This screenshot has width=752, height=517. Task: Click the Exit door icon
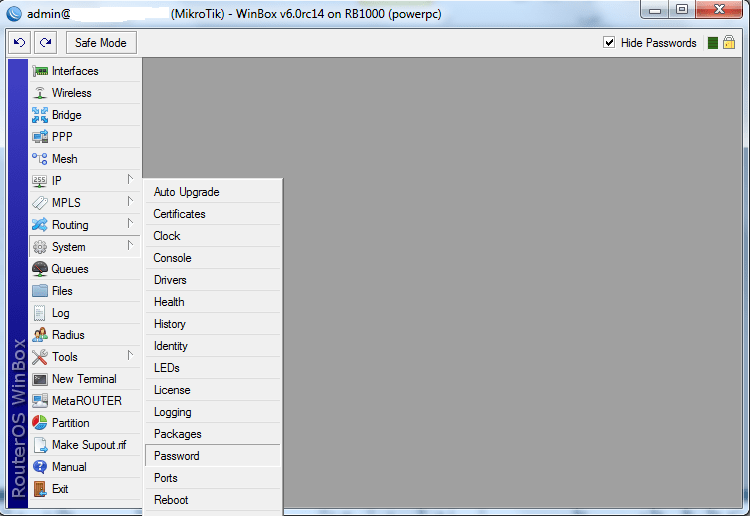pyautogui.click(x=40, y=489)
